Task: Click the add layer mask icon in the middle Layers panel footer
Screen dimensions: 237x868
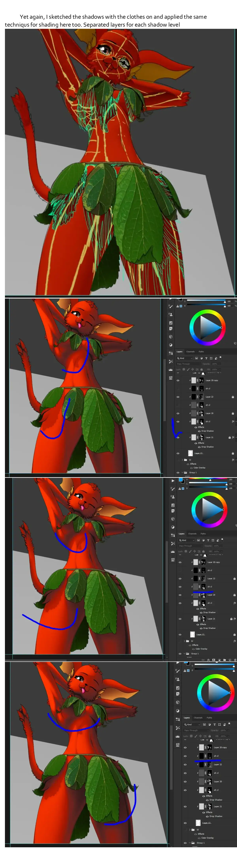Action: [x=213, y=660]
